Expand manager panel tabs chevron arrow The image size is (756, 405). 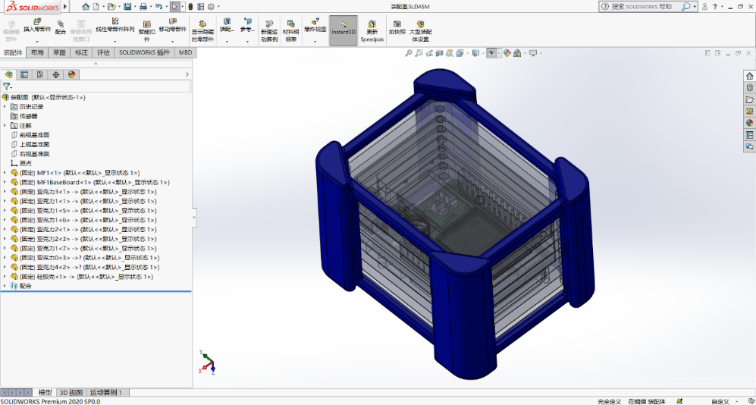pyautogui.click(x=187, y=74)
